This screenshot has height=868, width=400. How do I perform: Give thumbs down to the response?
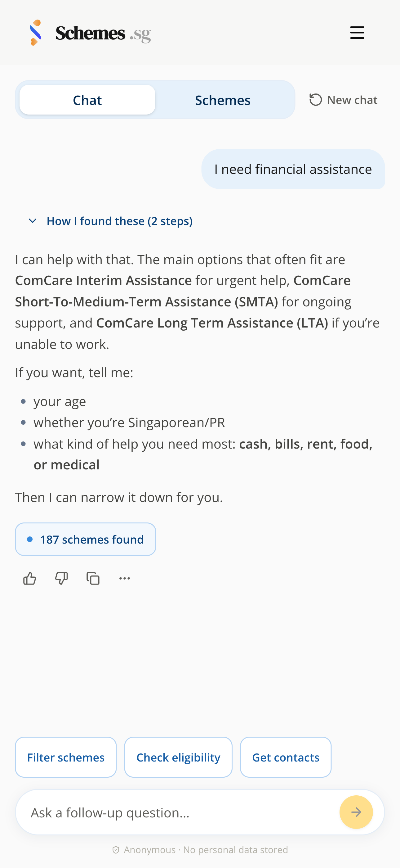[x=61, y=578]
